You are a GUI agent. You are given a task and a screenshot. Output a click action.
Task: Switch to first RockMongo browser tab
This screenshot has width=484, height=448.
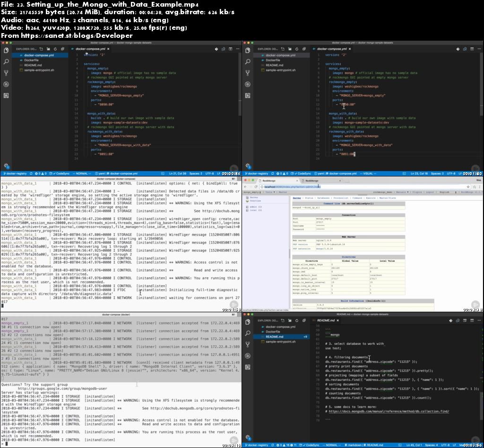(278, 181)
